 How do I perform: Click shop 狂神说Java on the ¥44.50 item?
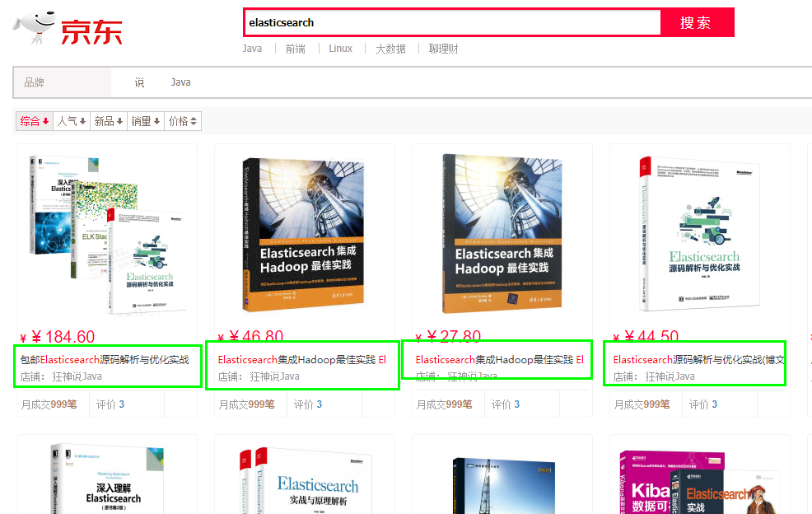coord(670,376)
